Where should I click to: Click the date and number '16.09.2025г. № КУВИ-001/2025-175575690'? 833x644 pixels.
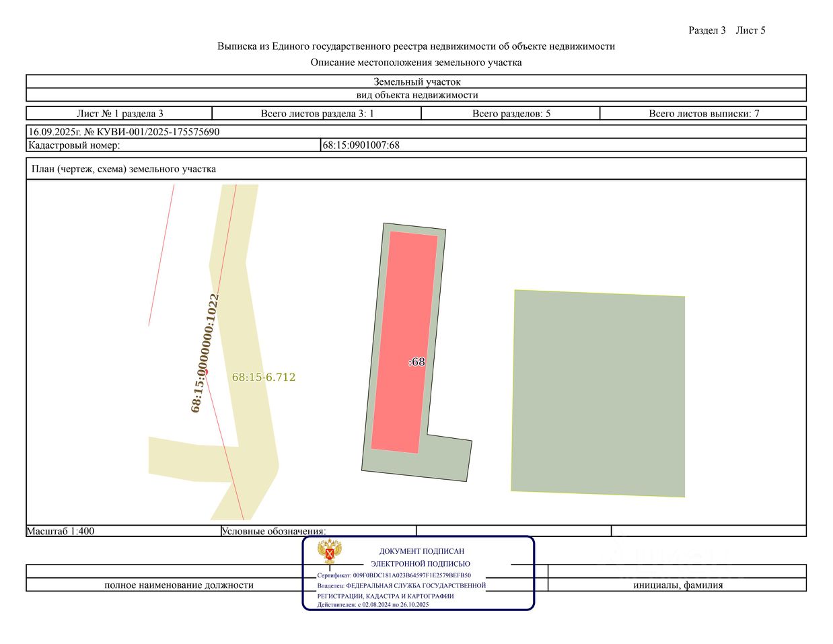(x=124, y=132)
